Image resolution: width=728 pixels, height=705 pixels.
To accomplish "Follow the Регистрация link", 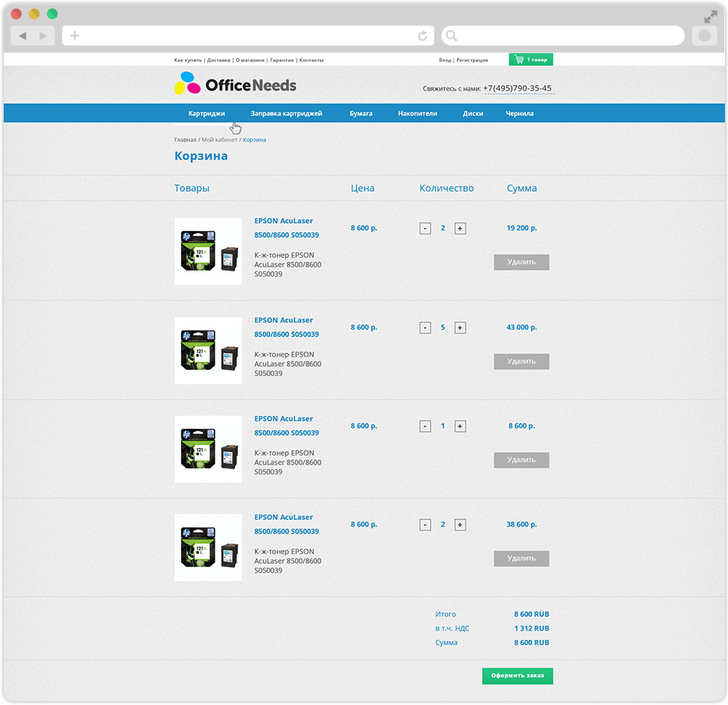I will click(x=472, y=60).
